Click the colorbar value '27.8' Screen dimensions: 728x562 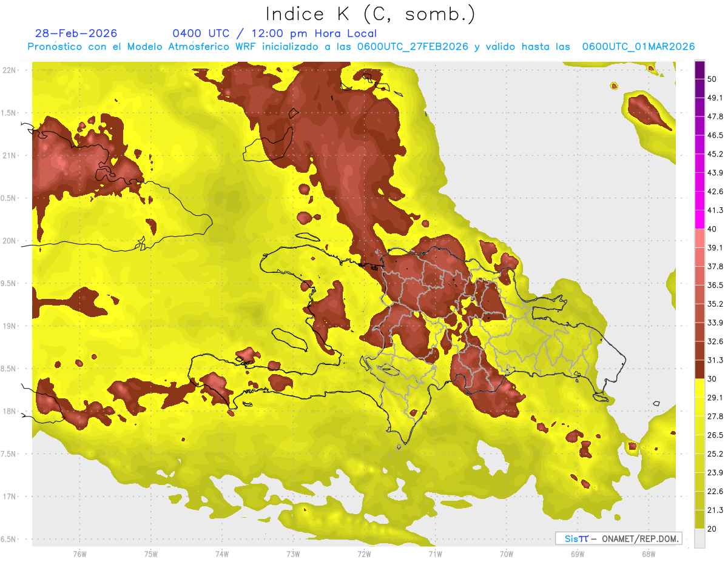pos(715,416)
